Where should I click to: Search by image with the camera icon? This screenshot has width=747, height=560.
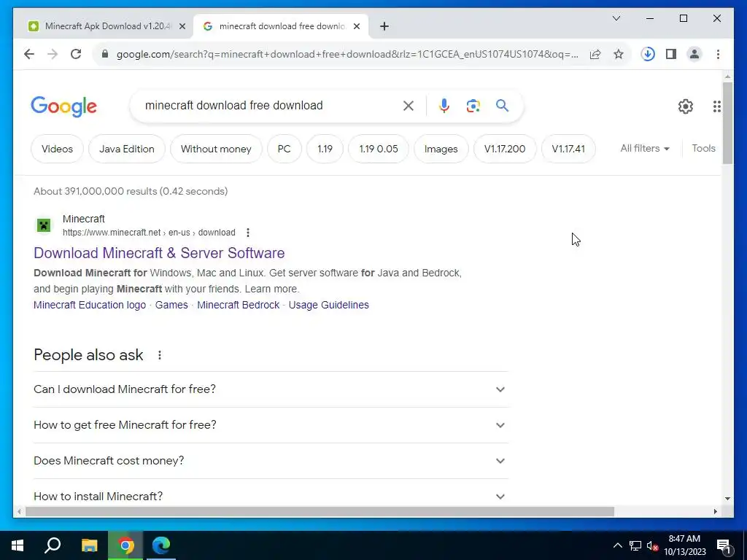[473, 106]
